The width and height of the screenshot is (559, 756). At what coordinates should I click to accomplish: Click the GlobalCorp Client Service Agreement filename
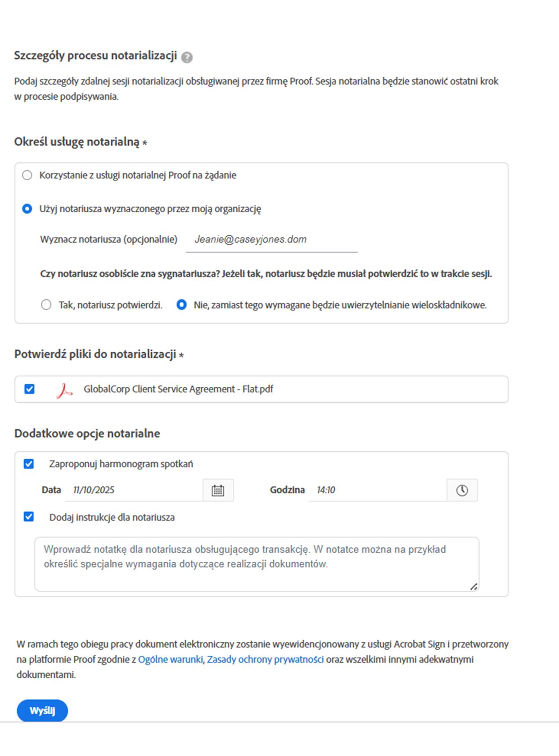click(x=178, y=389)
